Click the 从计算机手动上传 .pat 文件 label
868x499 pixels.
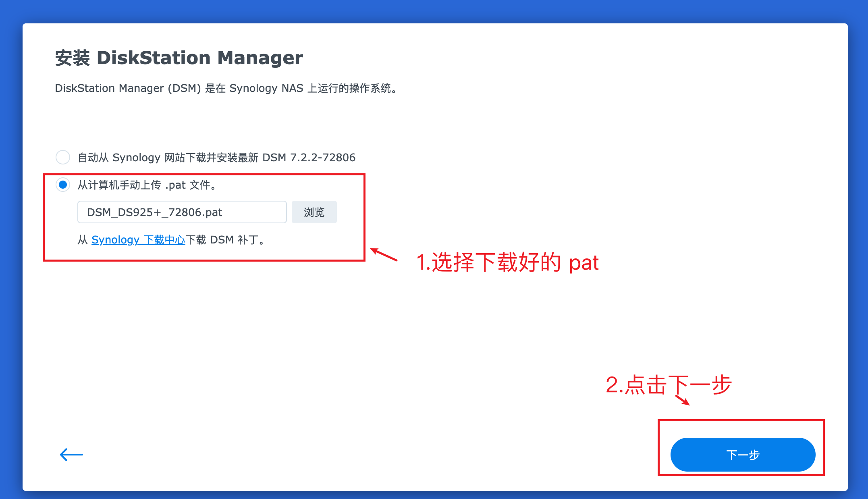pos(147,185)
